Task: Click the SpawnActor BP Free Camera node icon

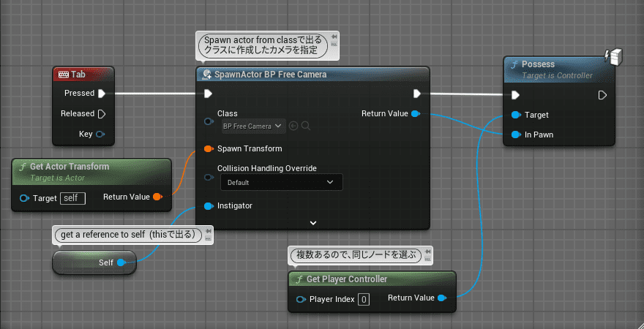Action: pyautogui.click(x=207, y=75)
